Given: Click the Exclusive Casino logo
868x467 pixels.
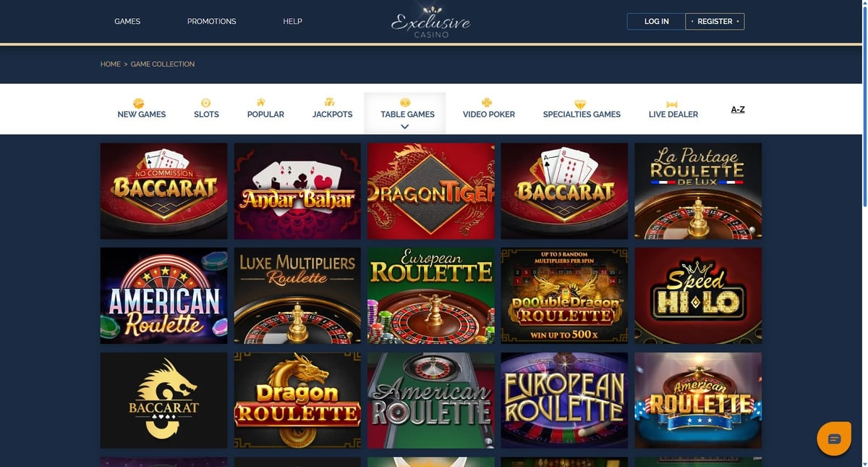Looking at the screenshot, I should 431,22.
